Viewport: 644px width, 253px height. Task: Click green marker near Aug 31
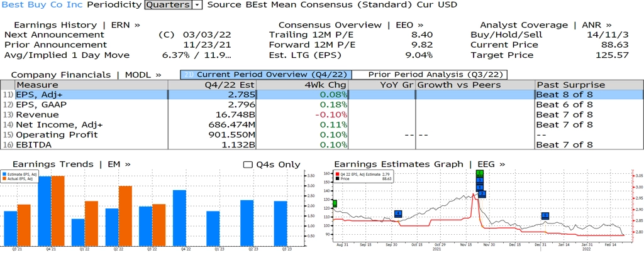pyautogui.click(x=335, y=203)
